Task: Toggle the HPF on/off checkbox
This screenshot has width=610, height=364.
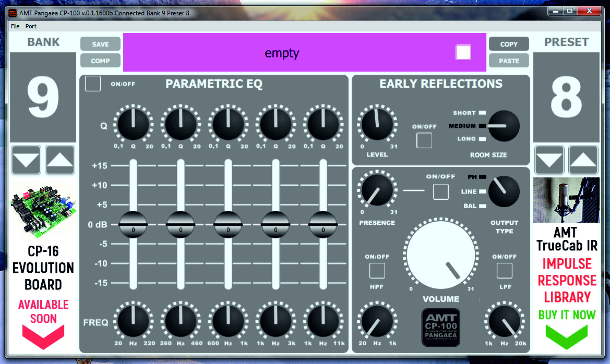Action: coord(377,271)
